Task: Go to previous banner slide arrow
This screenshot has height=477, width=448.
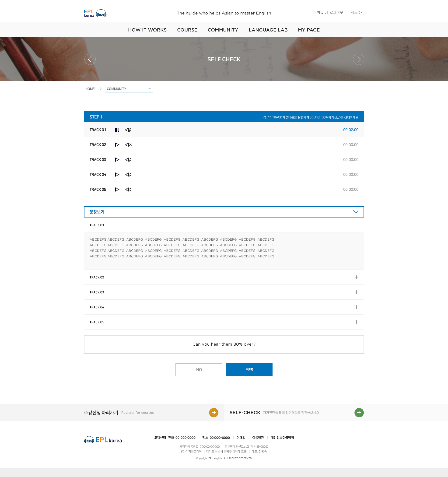Action: click(x=90, y=59)
